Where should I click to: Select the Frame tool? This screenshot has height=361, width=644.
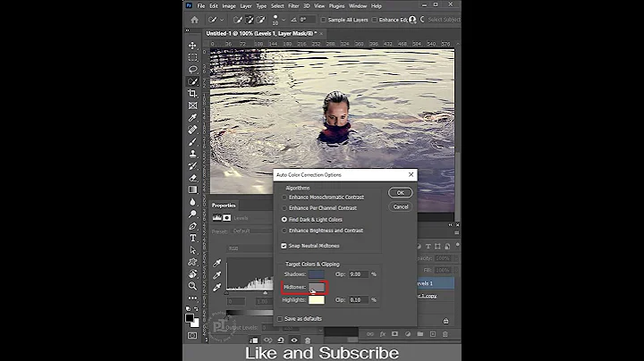pos(192,105)
